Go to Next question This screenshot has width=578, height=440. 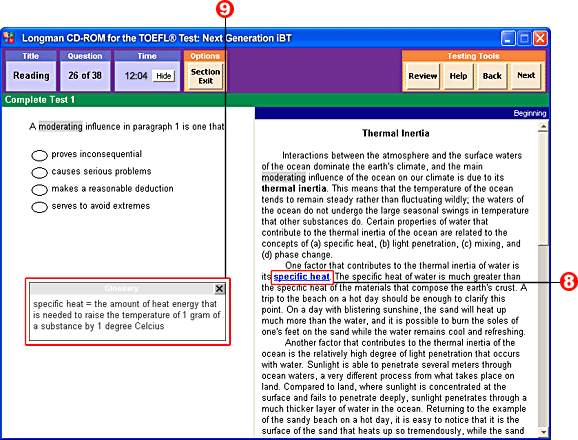coord(526,76)
